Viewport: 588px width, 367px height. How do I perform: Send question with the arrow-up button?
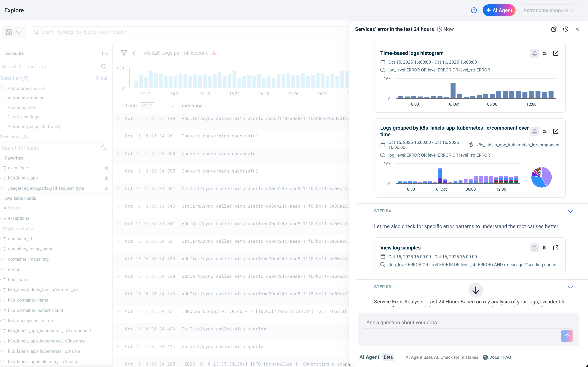point(567,336)
